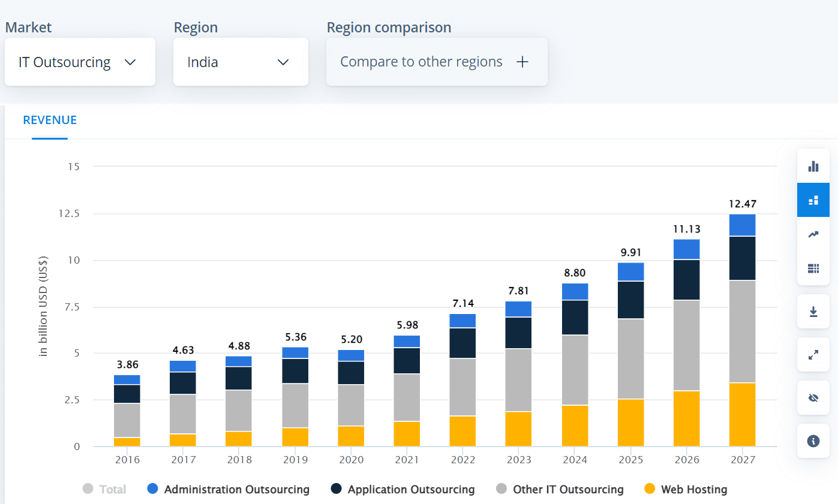838x504 pixels.
Task: Open the chart info icon
Action: coord(813,441)
